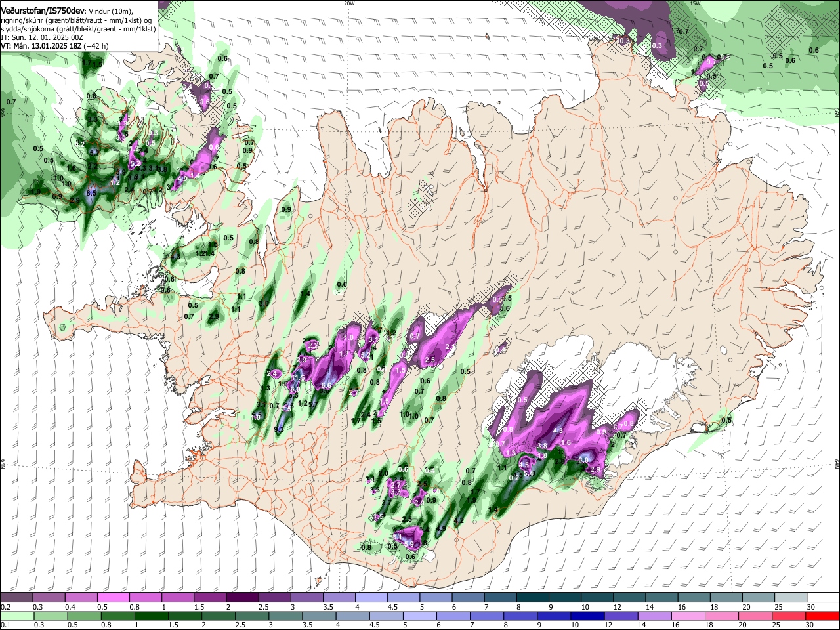Click the '15W' longitude label
Screen dimensions: 840x630
point(695,3)
